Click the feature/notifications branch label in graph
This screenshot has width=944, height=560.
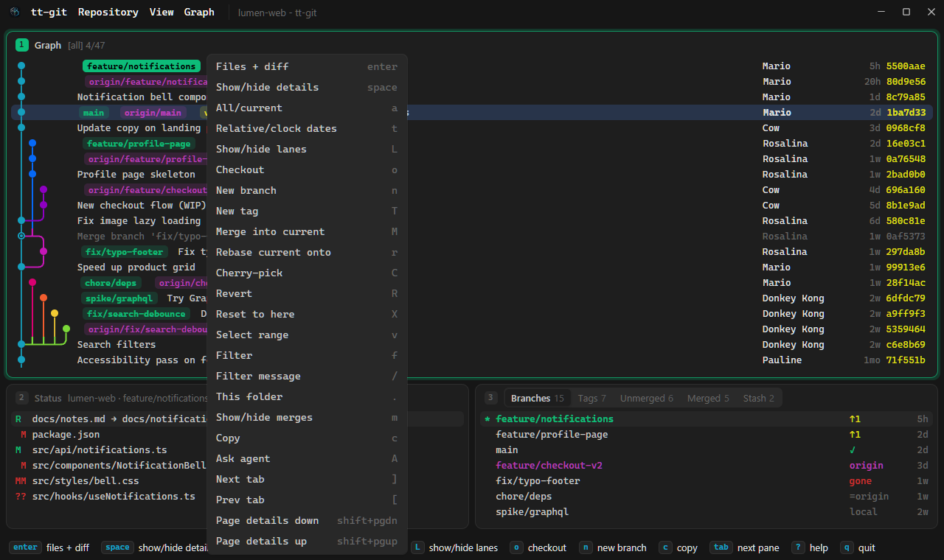tap(140, 66)
